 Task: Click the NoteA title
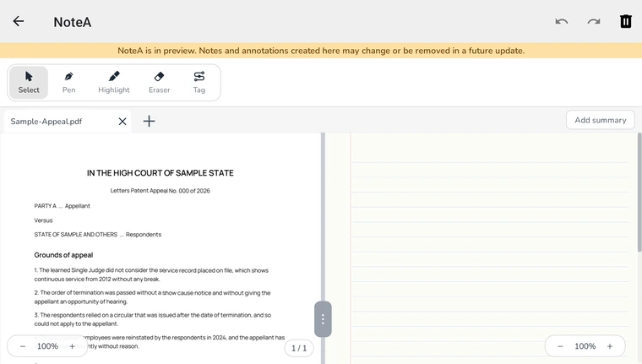(73, 22)
